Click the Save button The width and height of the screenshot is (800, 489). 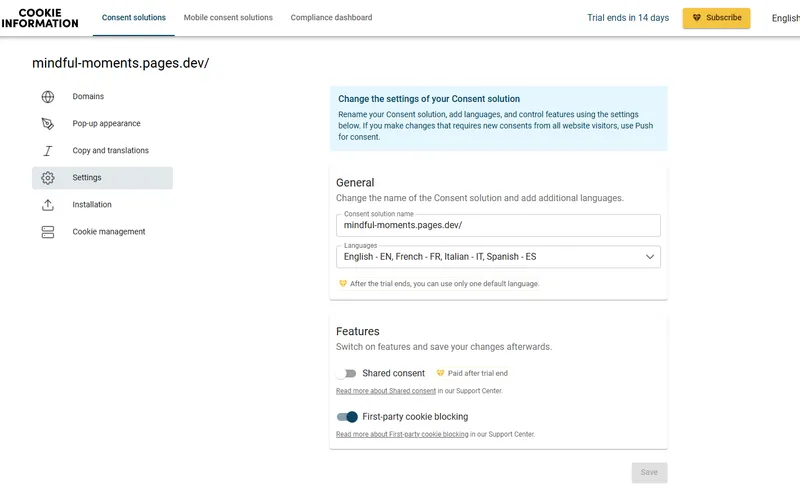click(x=649, y=473)
